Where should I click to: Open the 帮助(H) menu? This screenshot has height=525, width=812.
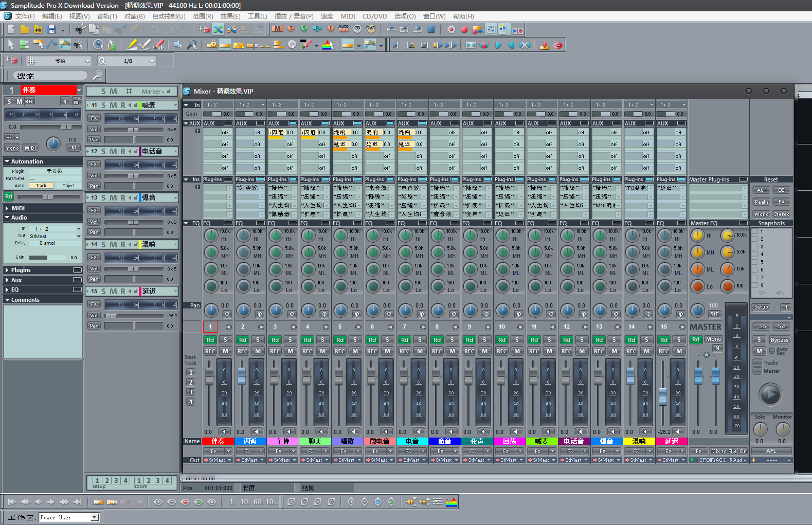(463, 16)
